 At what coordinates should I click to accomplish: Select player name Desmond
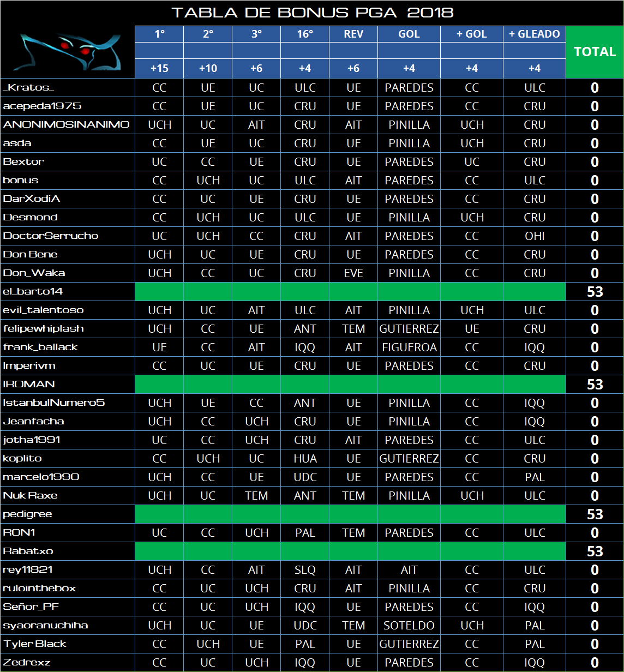[x=31, y=217]
